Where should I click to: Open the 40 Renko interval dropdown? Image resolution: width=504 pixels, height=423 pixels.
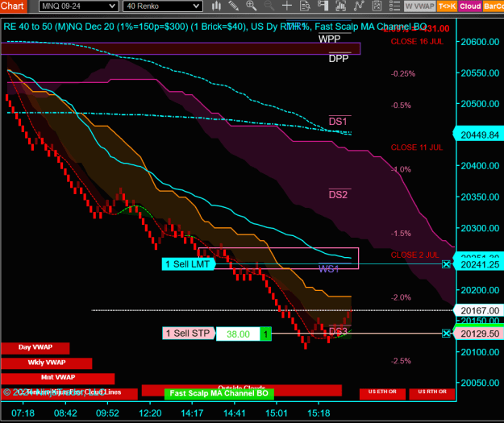click(163, 6)
